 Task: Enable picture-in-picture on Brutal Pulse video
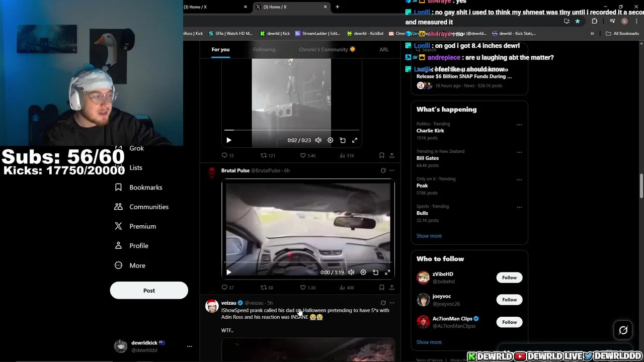point(375,273)
